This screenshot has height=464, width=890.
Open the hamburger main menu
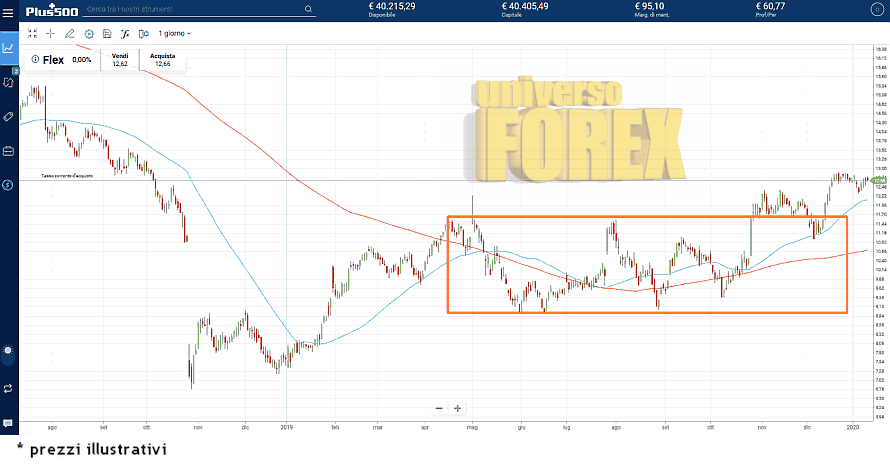[8, 11]
